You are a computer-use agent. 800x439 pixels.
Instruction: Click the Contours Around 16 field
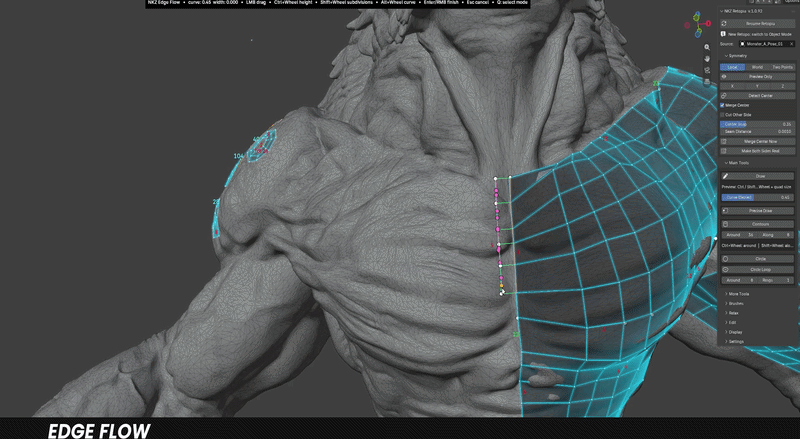tap(739, 235)
